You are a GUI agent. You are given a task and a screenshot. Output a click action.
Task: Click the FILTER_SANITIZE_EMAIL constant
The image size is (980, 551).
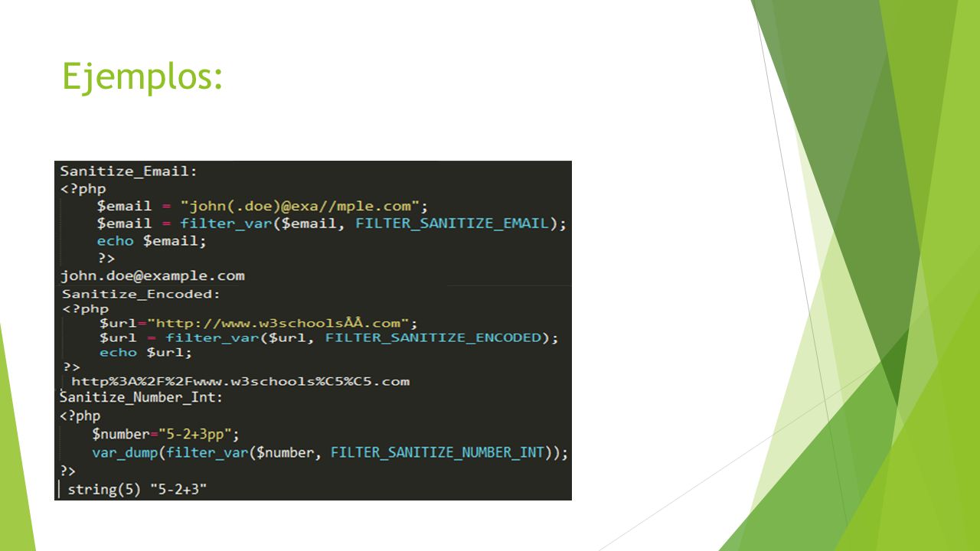452,223
